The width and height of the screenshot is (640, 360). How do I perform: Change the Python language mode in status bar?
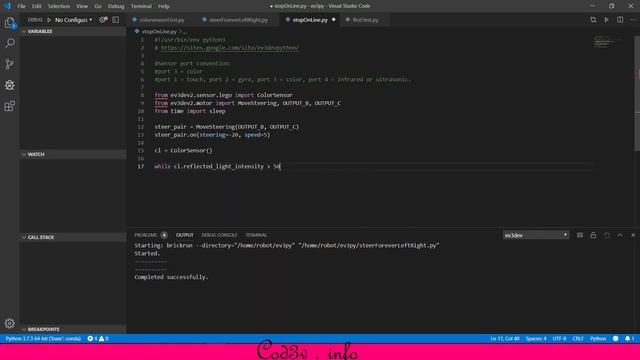(598, 338)
